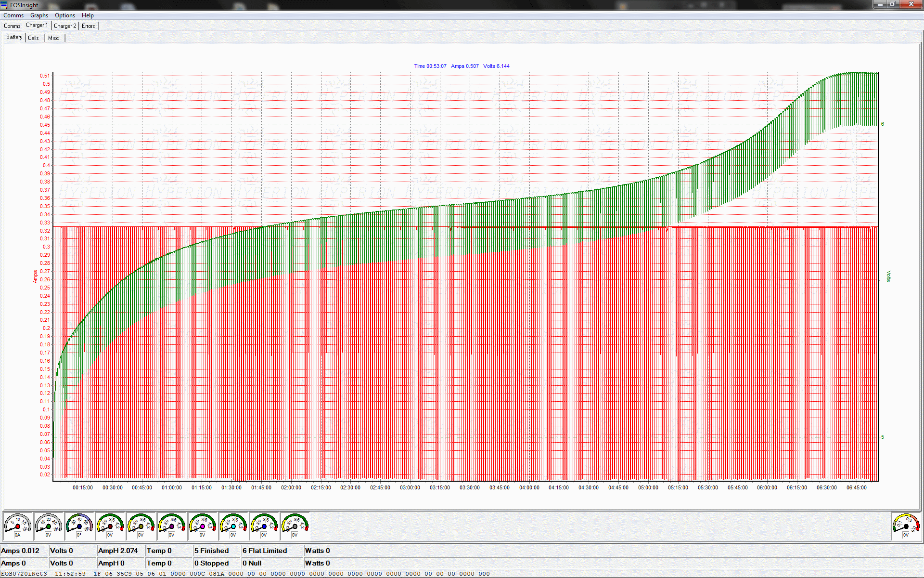
Task: Click the cell gauge with magenta hub
Action: point(203,525)
